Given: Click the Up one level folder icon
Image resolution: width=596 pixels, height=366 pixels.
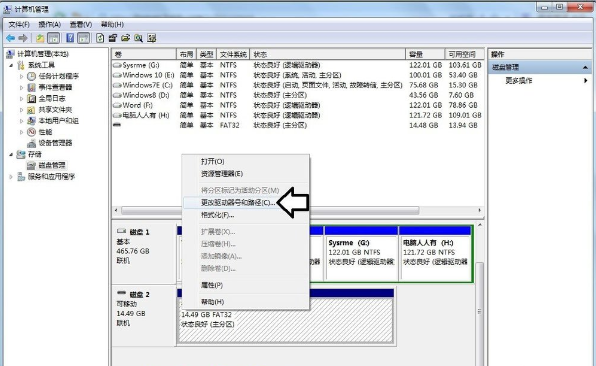Looking at the screenshot, I should (40, 38).
